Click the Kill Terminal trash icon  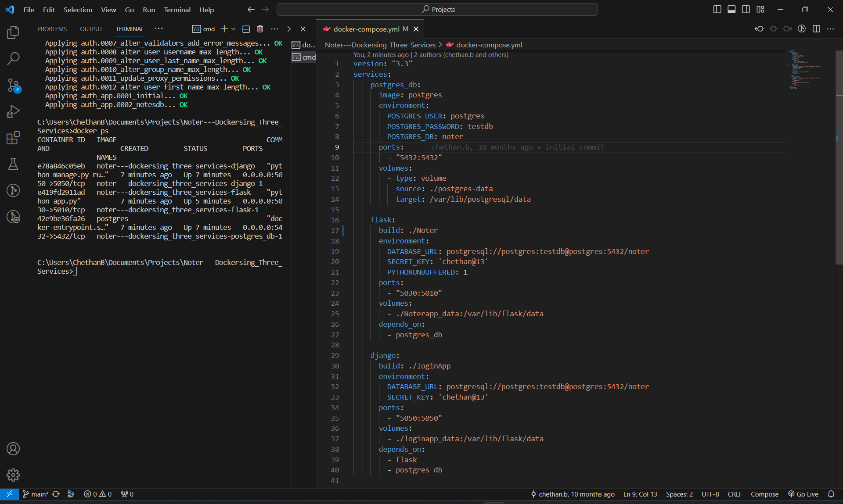point(260,29)
